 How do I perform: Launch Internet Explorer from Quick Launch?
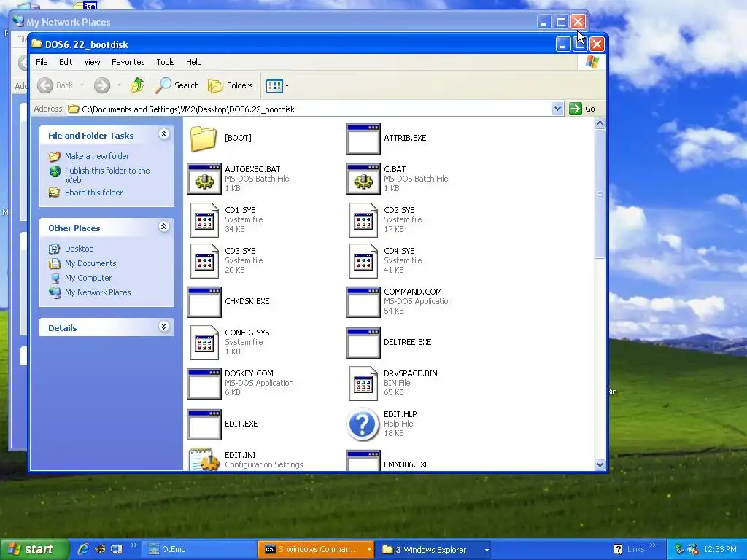83,549
